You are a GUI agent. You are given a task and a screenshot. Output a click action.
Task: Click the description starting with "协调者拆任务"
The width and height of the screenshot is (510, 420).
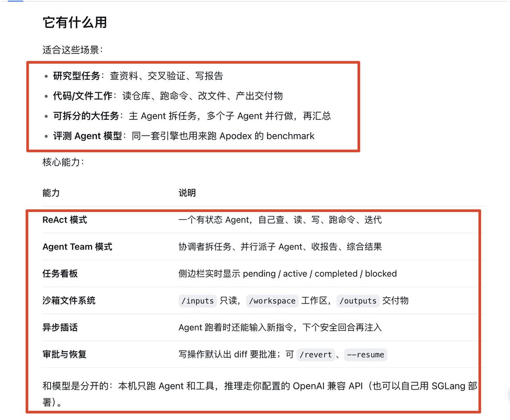280,247
